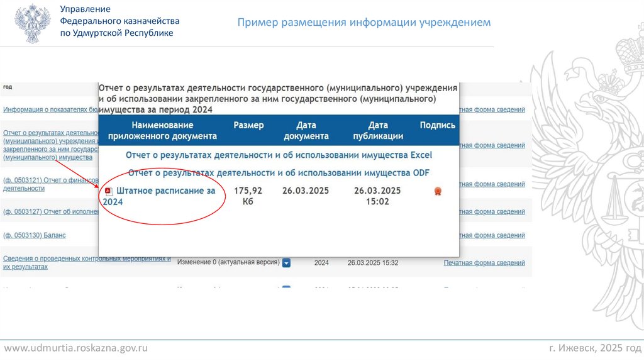Click the 2024 year value in bottom row
644x361 pixels.
[321, 263]
